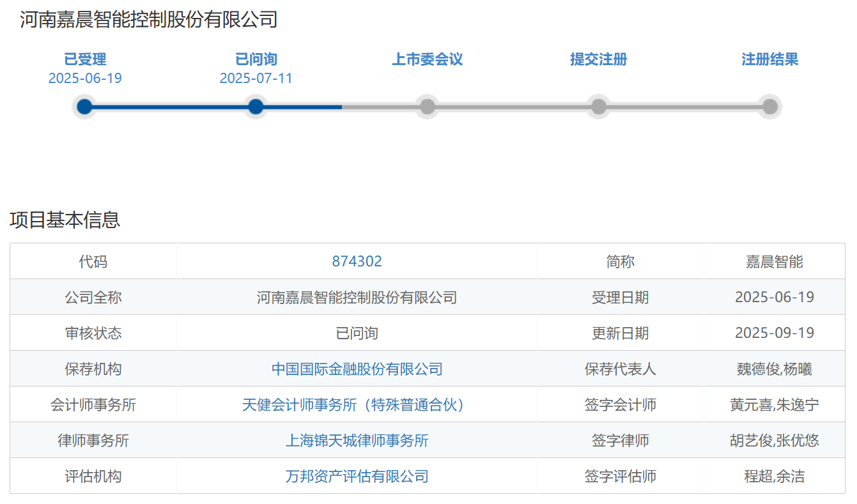The width and height of the screenshot is (857, 504).
Task: Click the 保荐机构 label cell
Action: click(93, 369)
